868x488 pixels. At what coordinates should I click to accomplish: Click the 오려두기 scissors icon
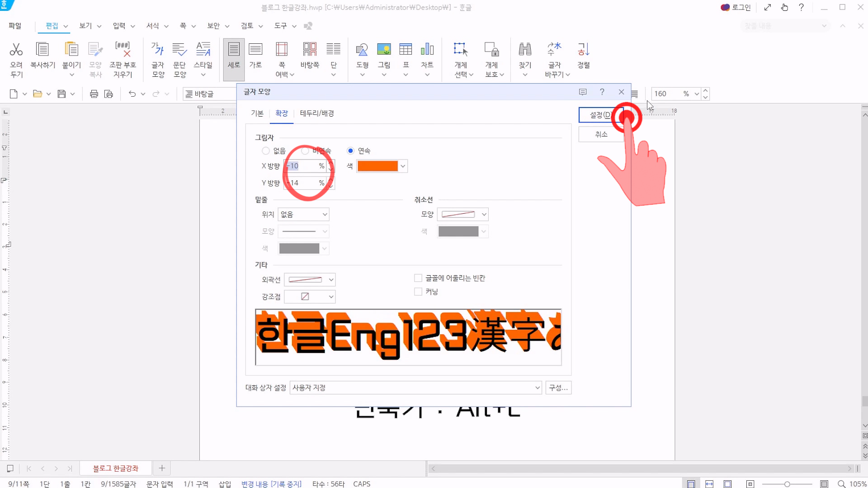pyautogui.click(x=16, y=50)
